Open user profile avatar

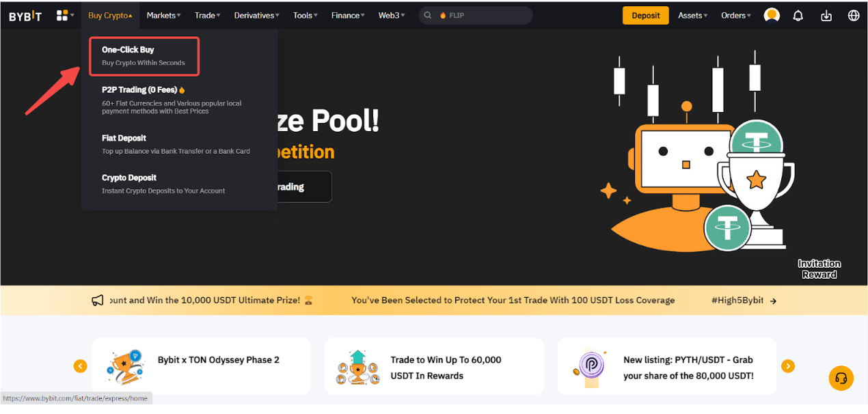coord(772,15)
